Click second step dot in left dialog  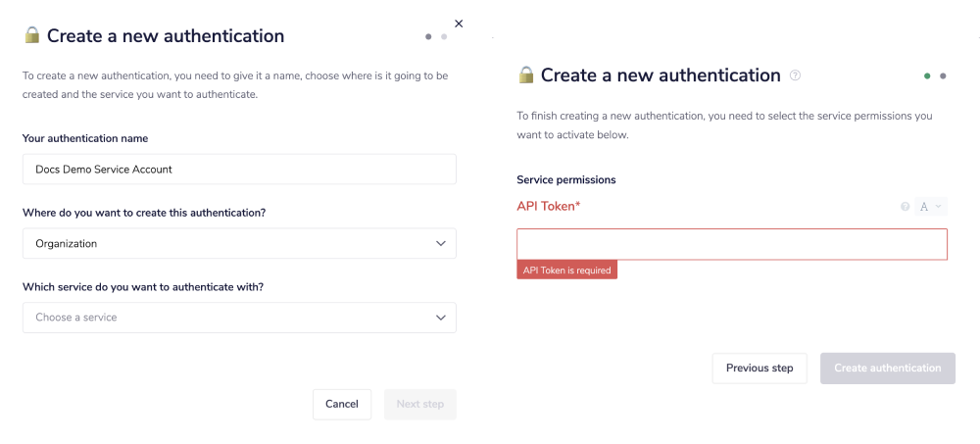click(x=444, y=36)
